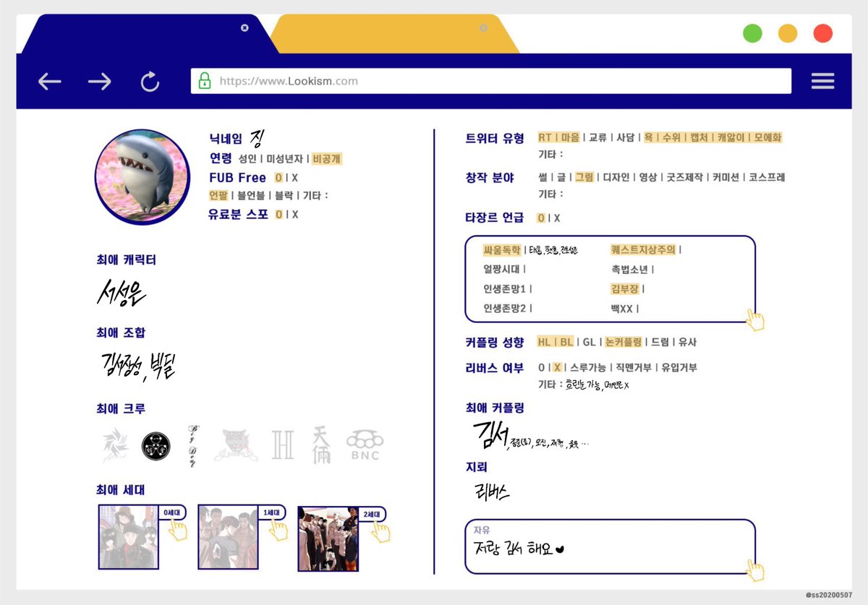
Task: Choose the 논커플링 coupling option
Action: (624, 343)
